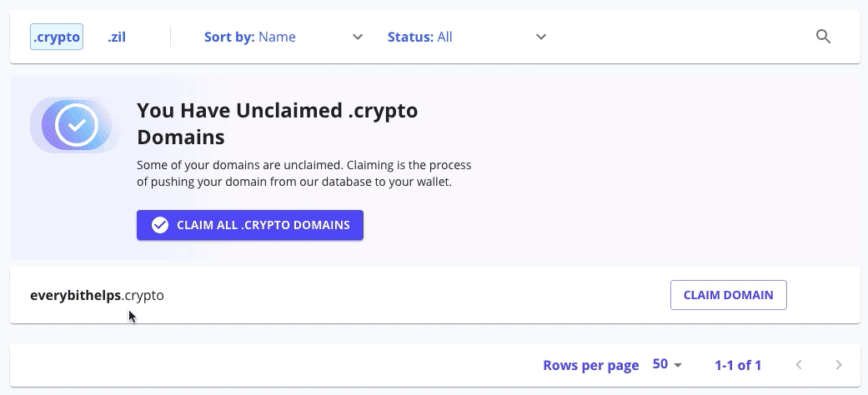The width and height of the screenshot is (868, 395).
Task: Open the Sort by: Name dropdown
Action: coord(283,37)
